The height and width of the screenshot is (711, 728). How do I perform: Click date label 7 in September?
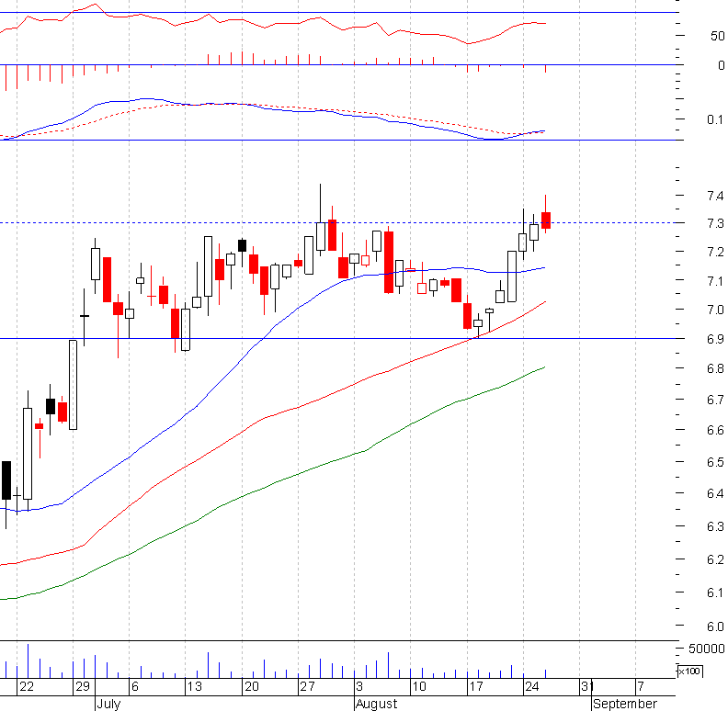coord(641,687)
